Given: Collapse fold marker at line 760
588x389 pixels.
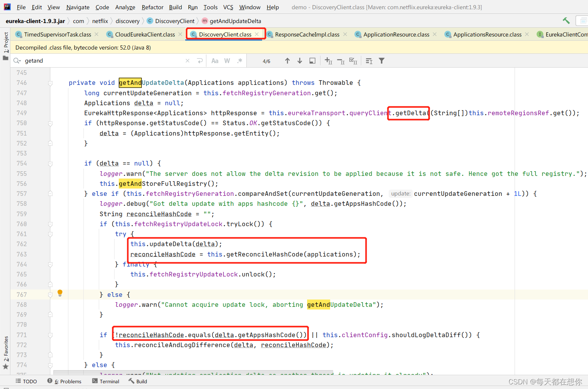Looking at the screenshot, I should [50, 224].
